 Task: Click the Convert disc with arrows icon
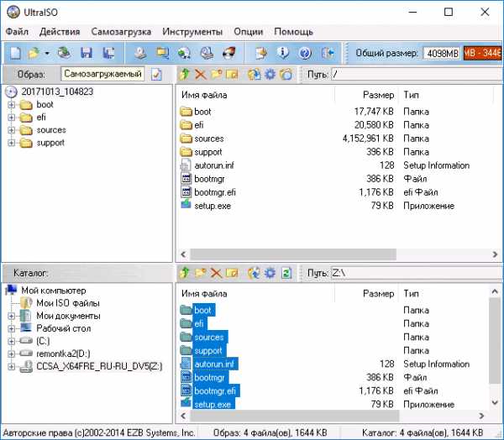[x=184, y=53]
